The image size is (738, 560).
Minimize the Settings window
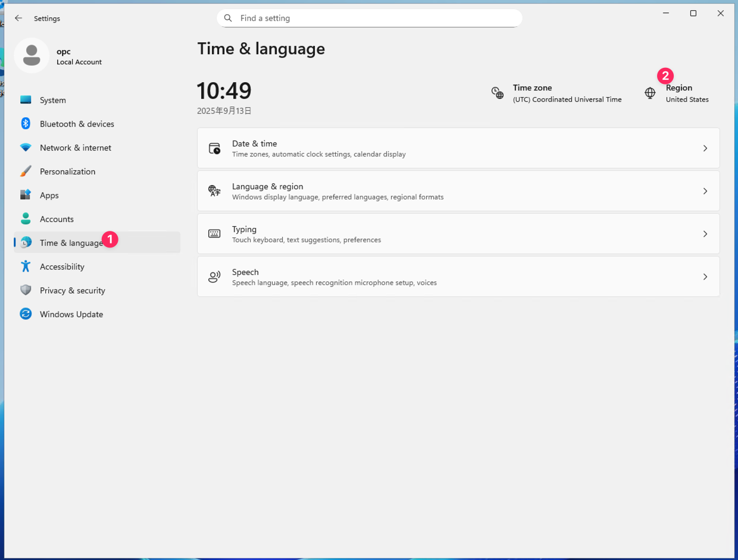666,13
